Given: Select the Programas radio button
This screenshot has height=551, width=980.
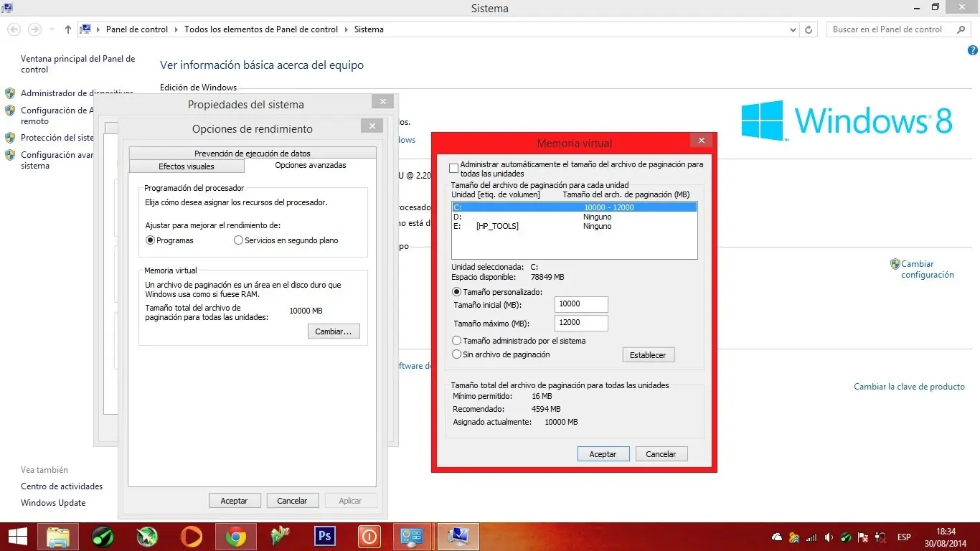Looking at the screenshot, I should coord(151,240).
